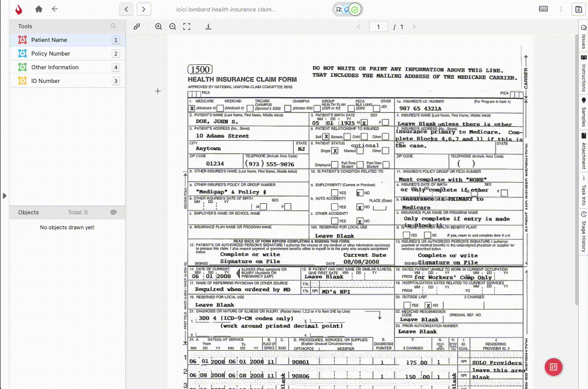Download the document
The image size is (588, 389).
[x=208, y=26]
